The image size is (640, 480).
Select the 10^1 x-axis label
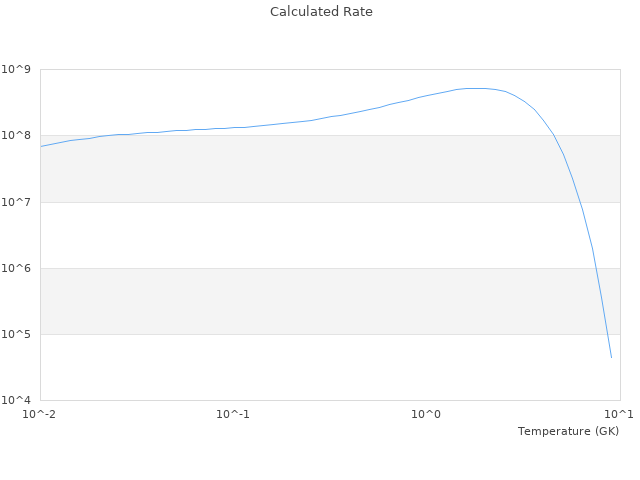(618, 414)
